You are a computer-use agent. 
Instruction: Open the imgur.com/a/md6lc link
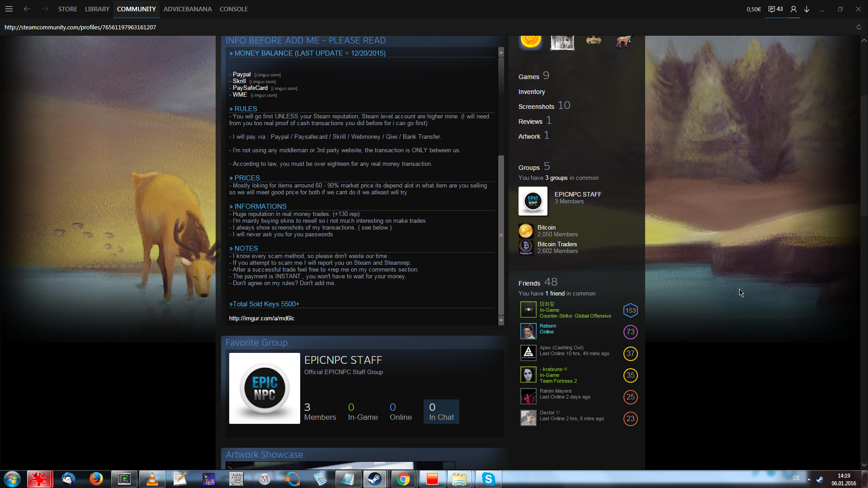pyautogui.click(x=261, y=319)
